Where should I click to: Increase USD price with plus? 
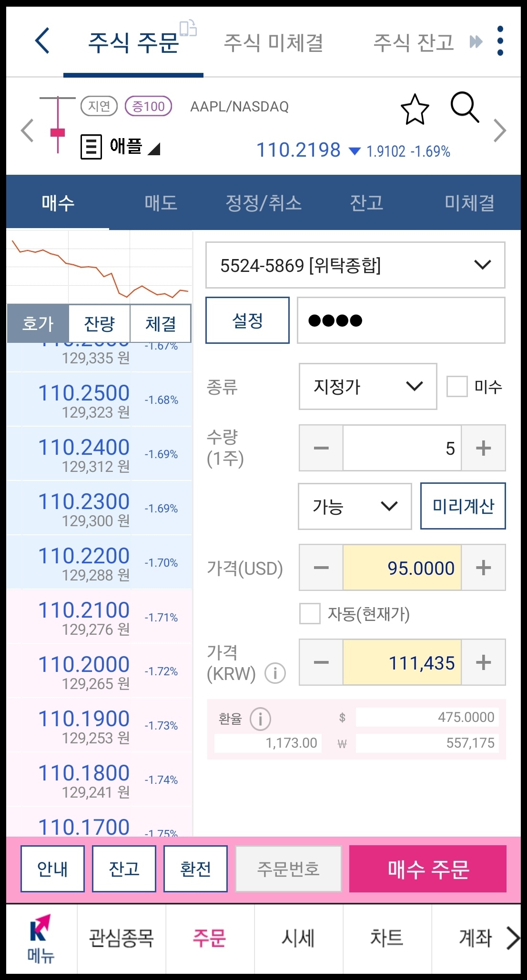pyautogui.click(x=483, y=568)
